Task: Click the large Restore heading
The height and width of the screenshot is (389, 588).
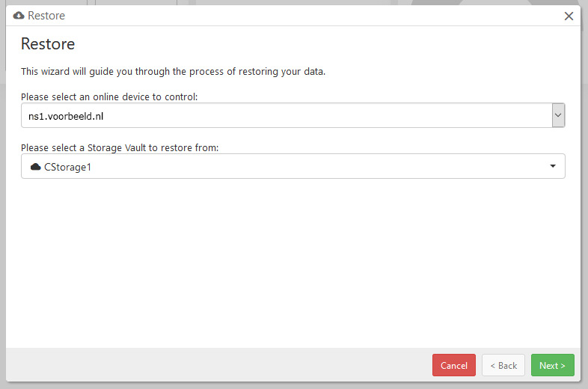Action: point(48,44)
